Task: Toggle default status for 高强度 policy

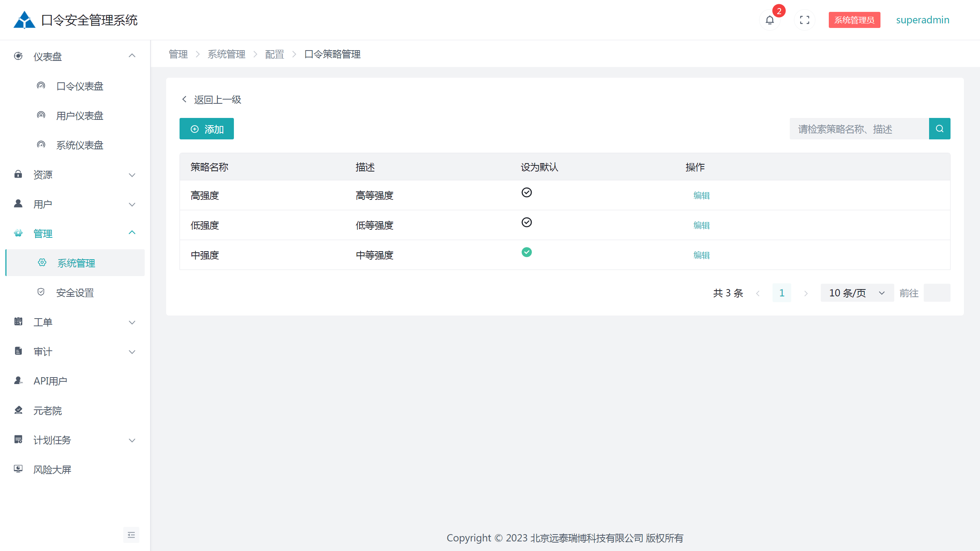Action: point(527,193)
